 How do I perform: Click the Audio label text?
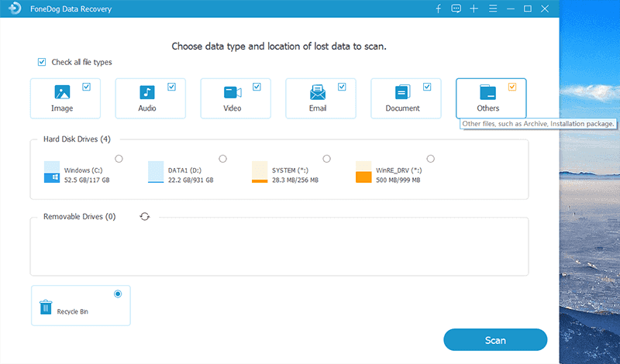[147, 108]
